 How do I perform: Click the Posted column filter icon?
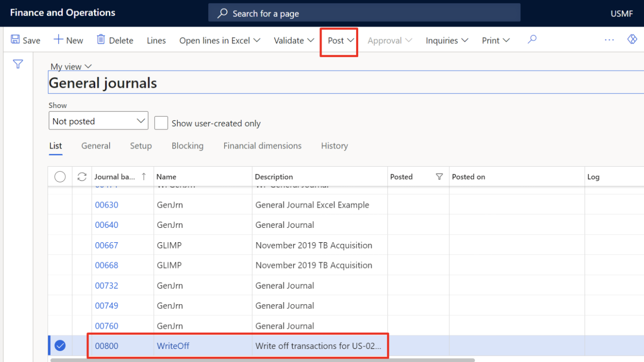click(439, 177)
